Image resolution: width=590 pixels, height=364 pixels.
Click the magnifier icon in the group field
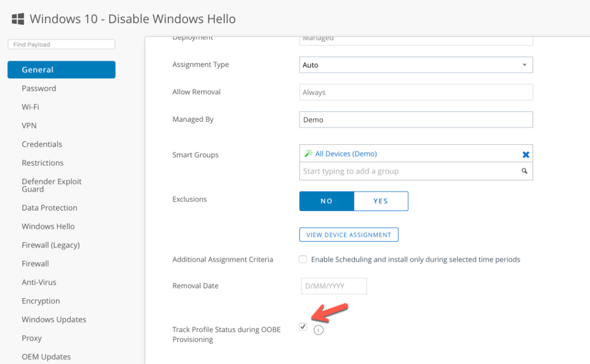point(524,171)
